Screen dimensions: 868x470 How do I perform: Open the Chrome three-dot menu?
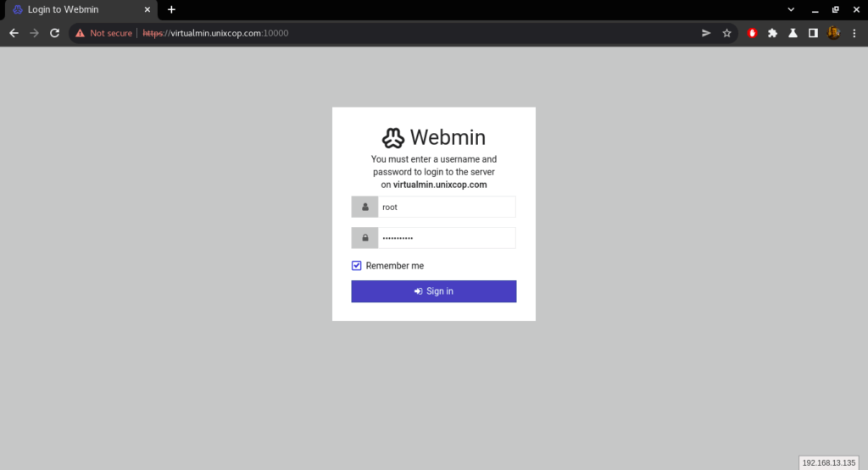(854, 33)
